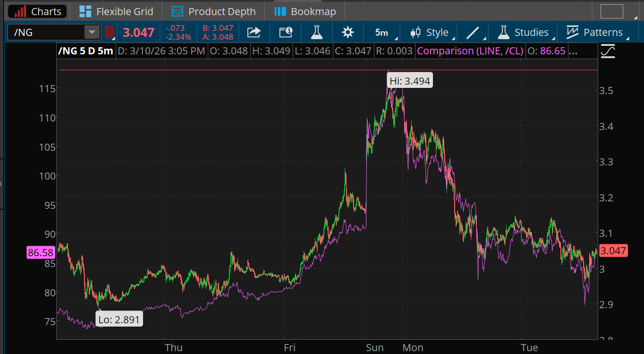Viewport: 644px width, 354px height.
Task: Open the Analyze flask tool
Action: click(316, 32)
